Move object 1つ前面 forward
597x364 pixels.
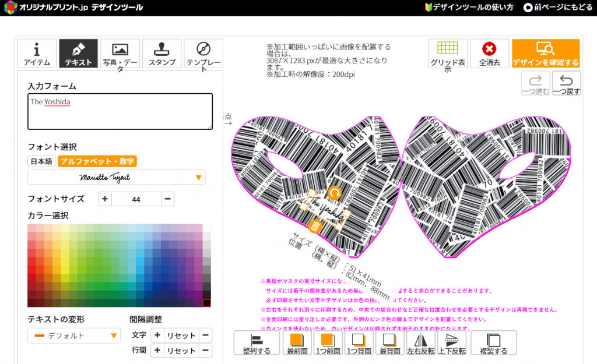(x=328, y=343)
